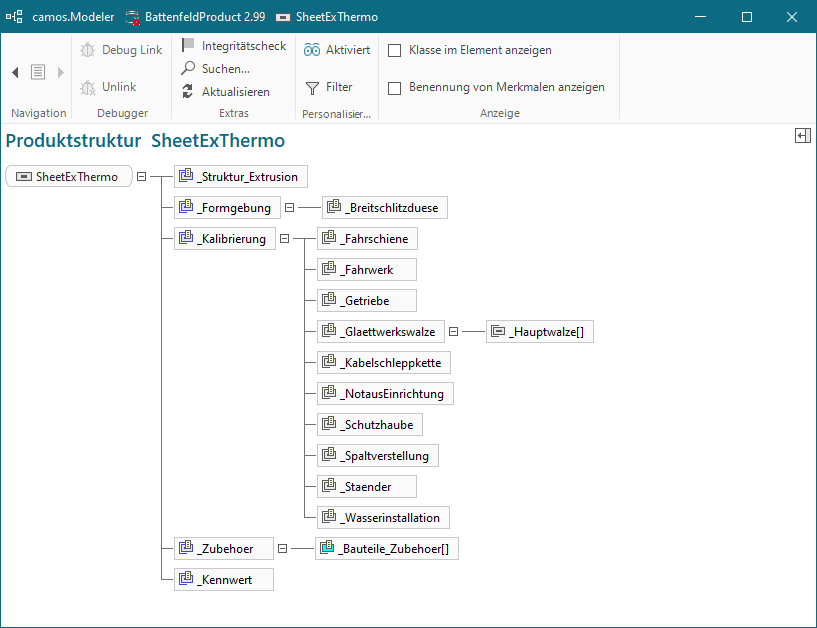Image resolution: width=817 pixels, height=628 pixels.
Task: Click the _Kennwert component icon
Action: click(186, 578)
